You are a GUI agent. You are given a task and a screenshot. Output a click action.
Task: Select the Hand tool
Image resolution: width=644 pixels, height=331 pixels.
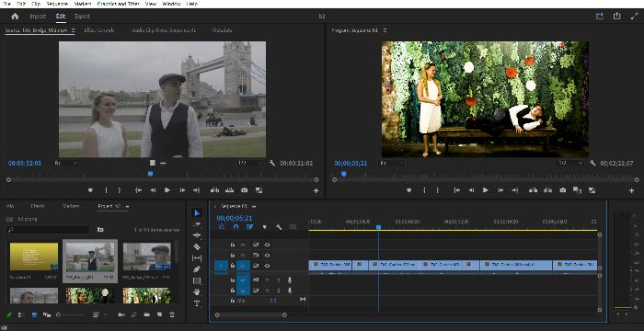(x=197, y=292)
